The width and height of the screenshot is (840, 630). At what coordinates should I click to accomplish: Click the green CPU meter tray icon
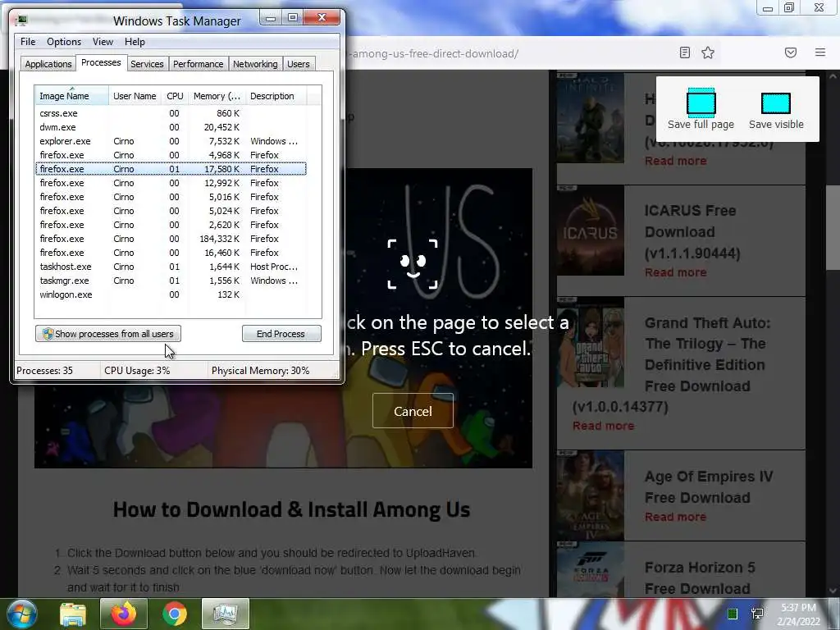733,614
